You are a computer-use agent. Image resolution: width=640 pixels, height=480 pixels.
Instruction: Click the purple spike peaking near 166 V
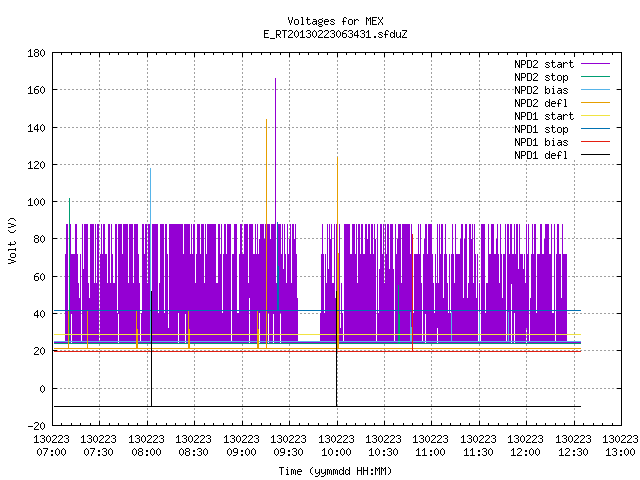(x=276, y=151)
